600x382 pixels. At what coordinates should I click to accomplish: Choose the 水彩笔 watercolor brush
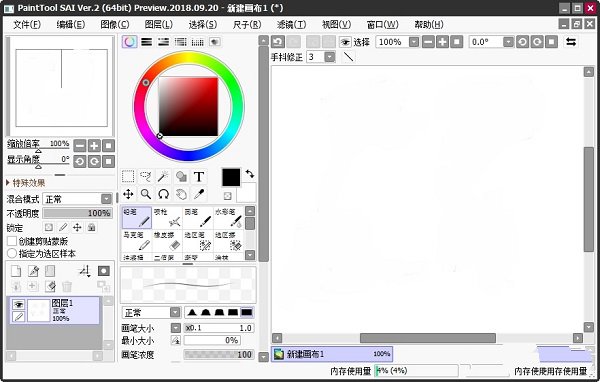(x=228, y=217)
